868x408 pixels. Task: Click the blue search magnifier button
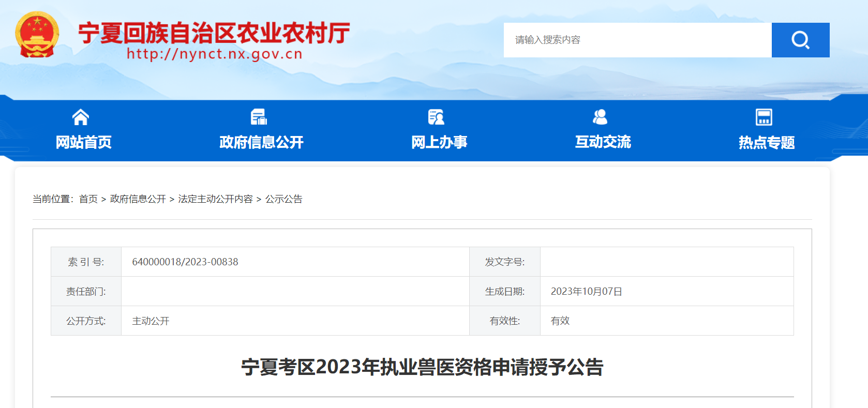pyautogui.click(x=800, y=40)
